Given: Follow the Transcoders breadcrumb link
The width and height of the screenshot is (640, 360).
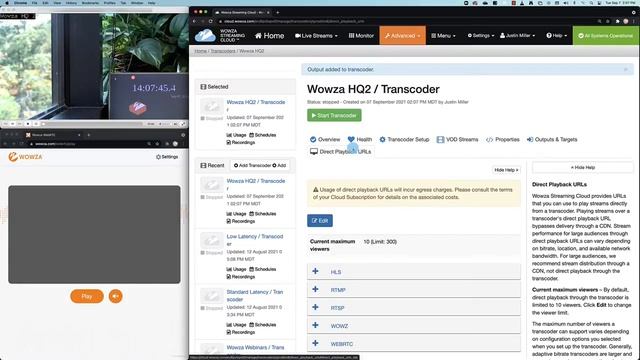Looking at the screenshot, I should point(223,51).
